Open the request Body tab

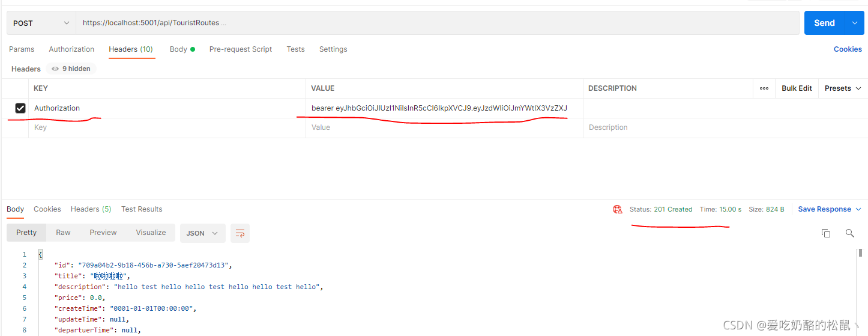click(x=182, y=49)
